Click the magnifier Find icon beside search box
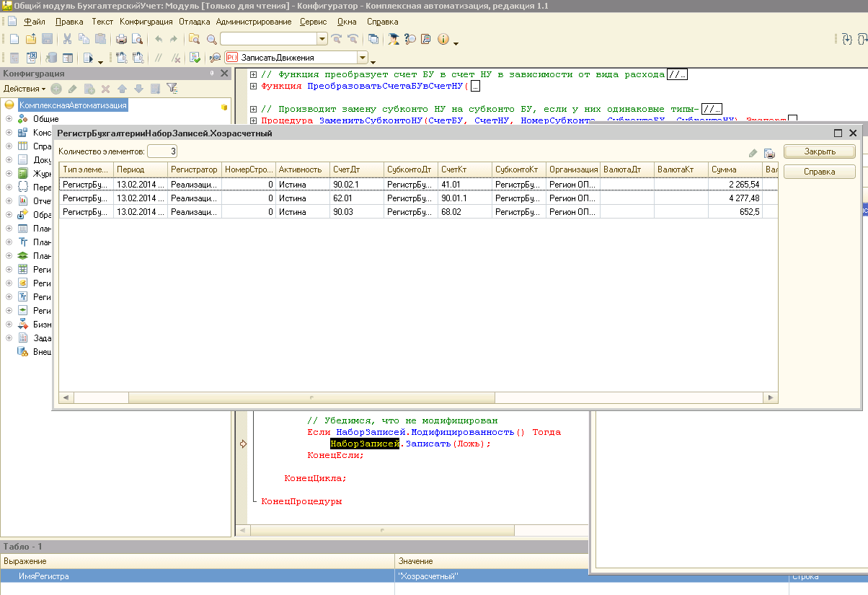This screenshot has height=595, width=868. click(x=211, y=39)
